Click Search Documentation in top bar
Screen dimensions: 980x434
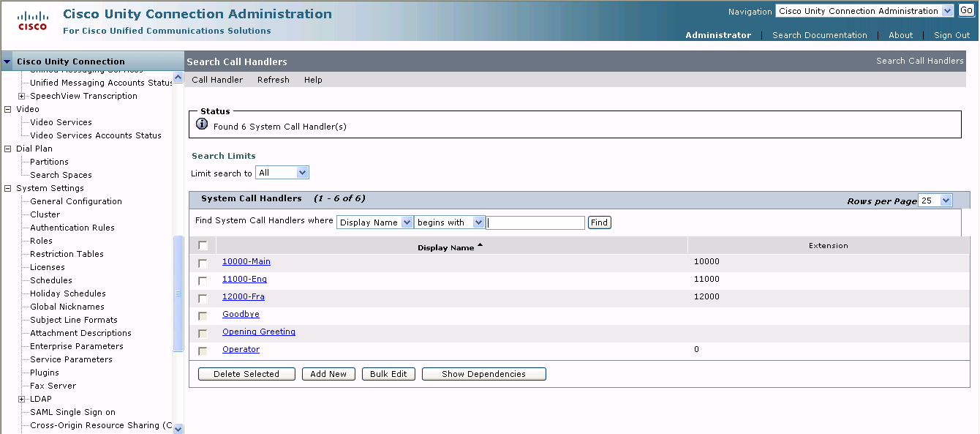(820, 35)
